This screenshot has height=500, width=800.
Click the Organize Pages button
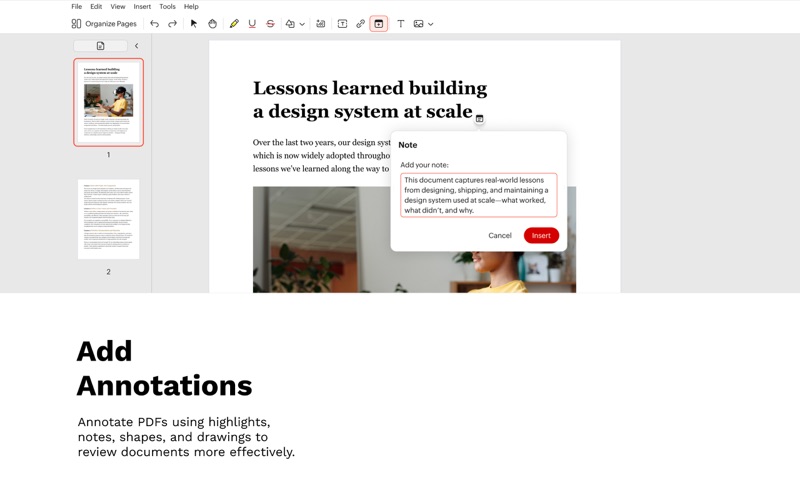tap(104, 23)
